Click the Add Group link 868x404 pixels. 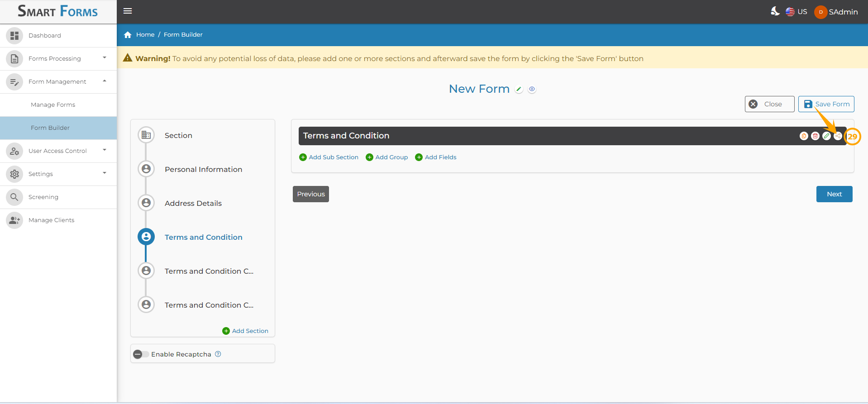click(x=387, y=157)
